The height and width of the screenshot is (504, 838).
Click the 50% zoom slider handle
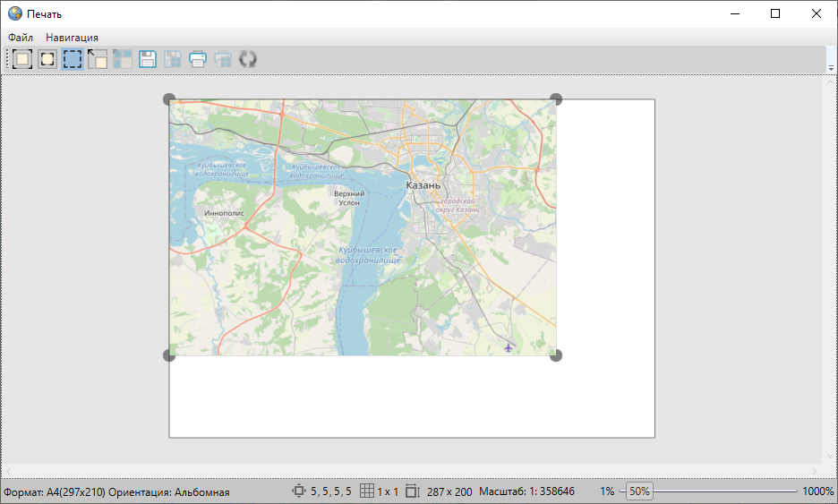tap(639, 491)
